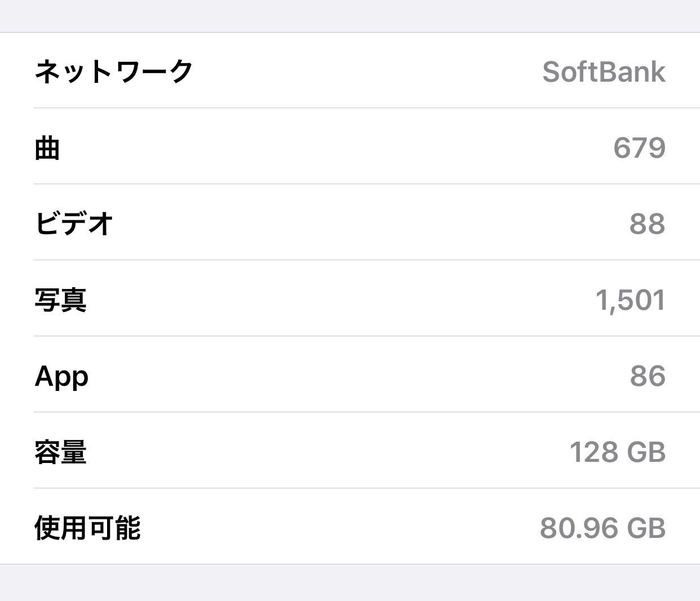The width and height of the screenshot is (700, 601).
Task: Tap the gray footer area below 使用可能
Action: coord(349,583)
